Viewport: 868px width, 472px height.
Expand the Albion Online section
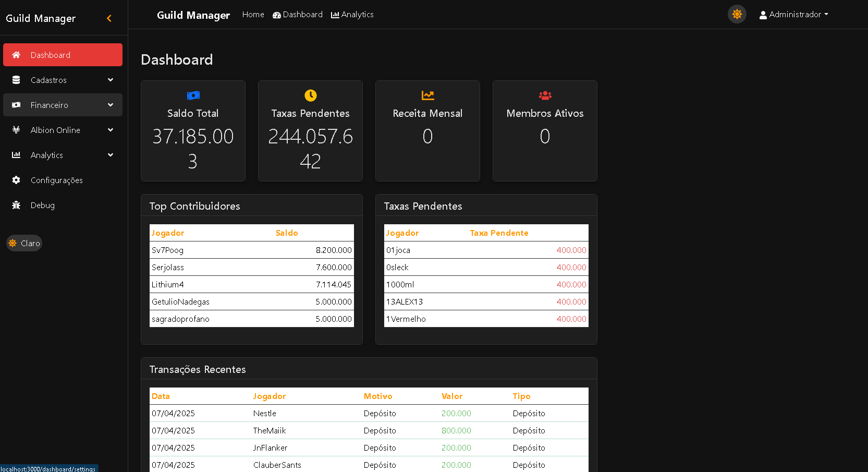63,130
